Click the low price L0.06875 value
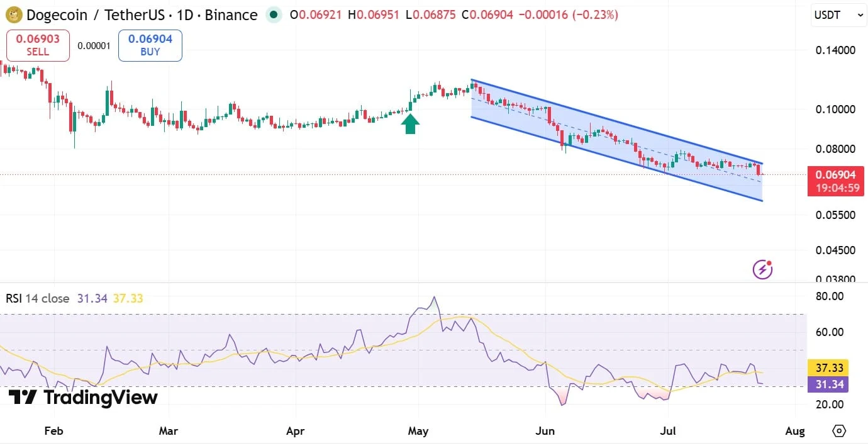The width and height of the screenshot is (868, 448). pyautogui.click(x=431, y=14)
